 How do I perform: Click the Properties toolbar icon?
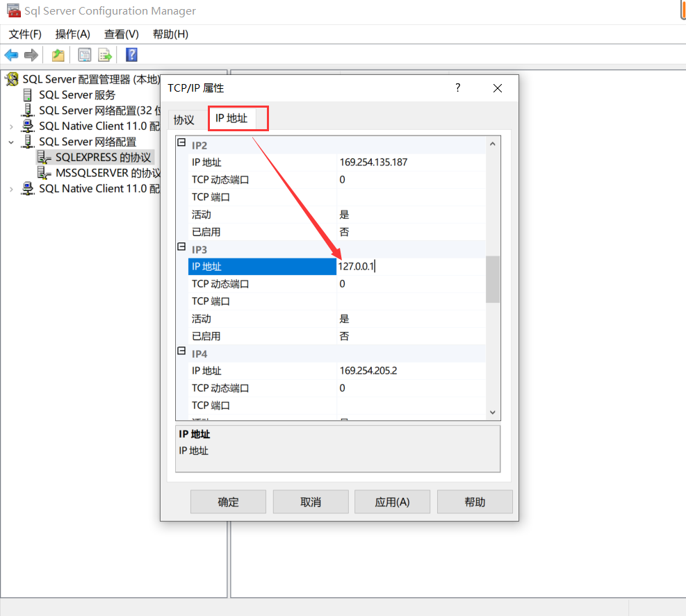84,55
